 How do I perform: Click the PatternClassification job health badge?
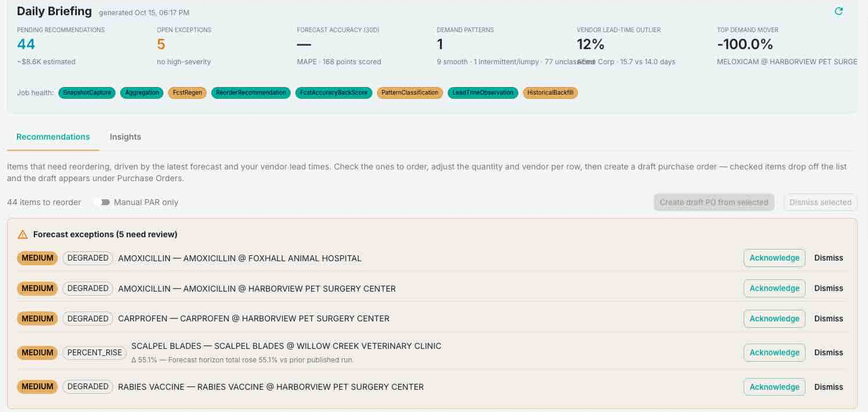[410, 92]
